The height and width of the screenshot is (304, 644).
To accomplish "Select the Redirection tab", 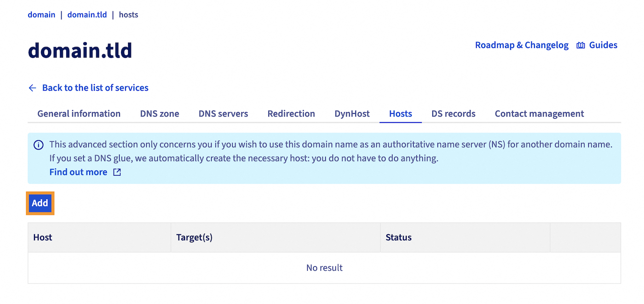I will coord(291,113).
